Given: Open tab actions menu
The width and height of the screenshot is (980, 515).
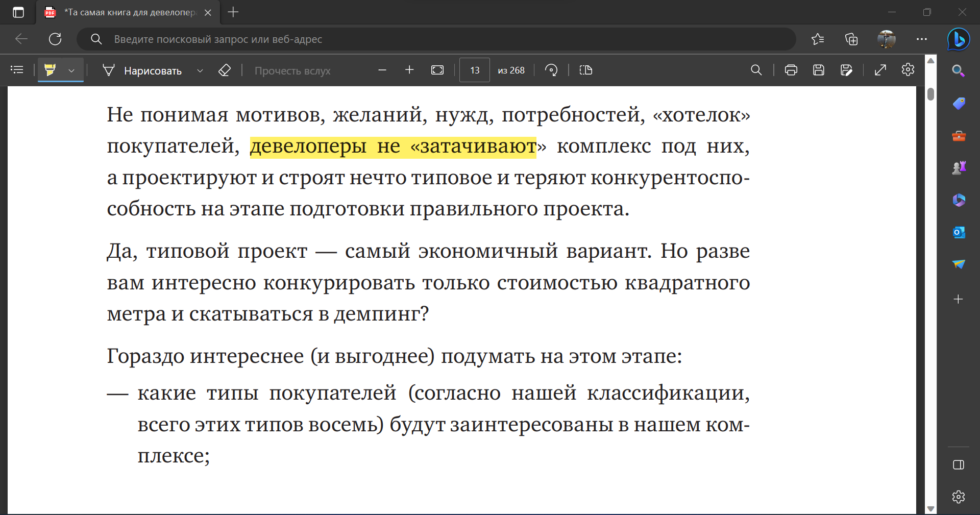Looking at the screenshot, I should pyautogui.click(x=18, y=12).
